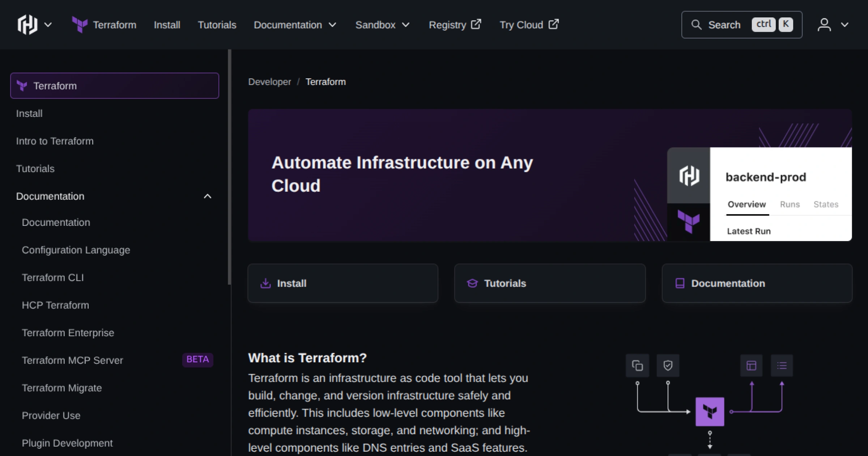Screen dimensions: 868x456
Task: Expand the Documentation dropdown in navbar
Action: [295, 25]
